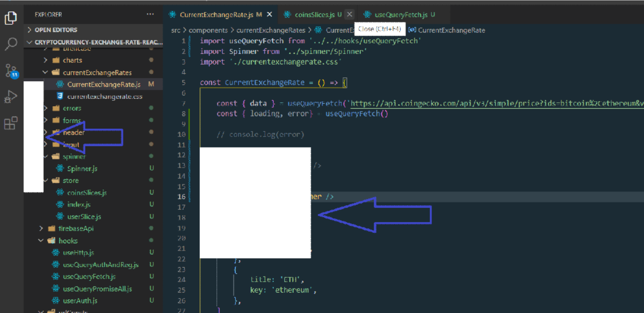Open Spinner.js from the spinner folder
This screenshot has height=313, width=644.
click(81, 168)
